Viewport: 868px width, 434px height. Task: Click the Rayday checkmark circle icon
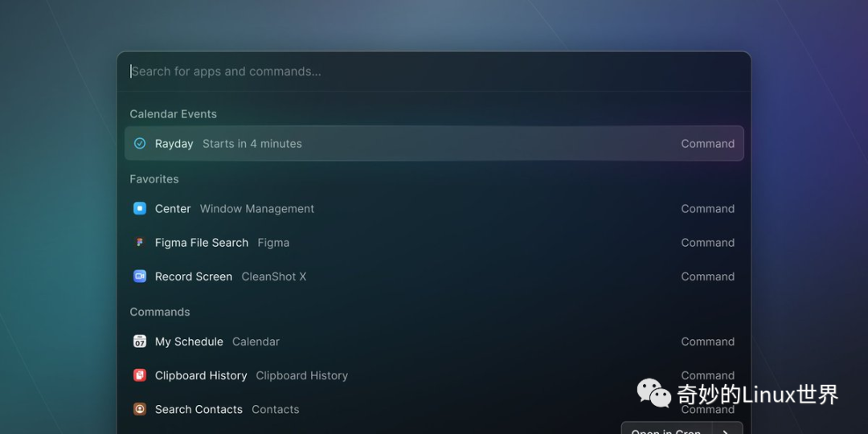pos(140,143)
